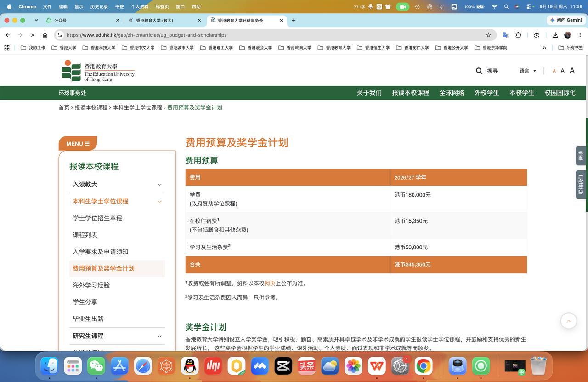
Task: Stop loading the page
Action: pyautogui.click(x=32, y=35)
